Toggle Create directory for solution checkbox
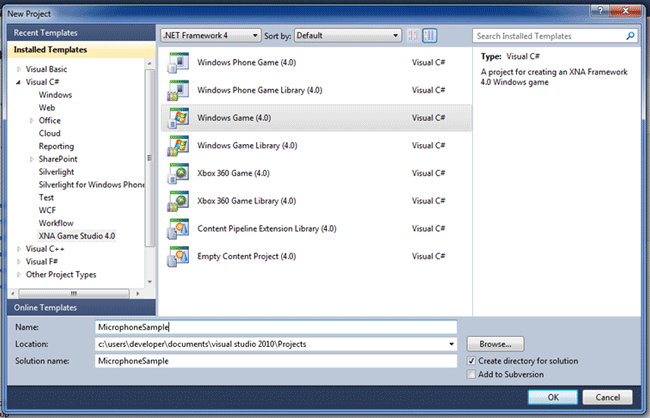 tap(471, 361)
